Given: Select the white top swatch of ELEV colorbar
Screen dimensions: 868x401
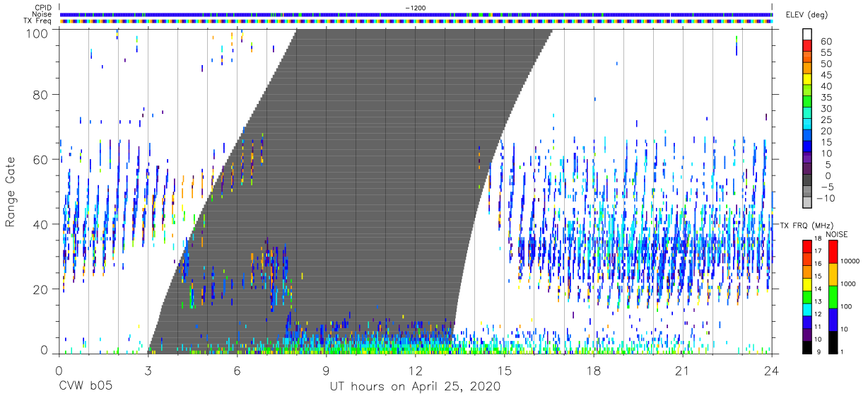Looking at the screenshot, I should (807, 35).
